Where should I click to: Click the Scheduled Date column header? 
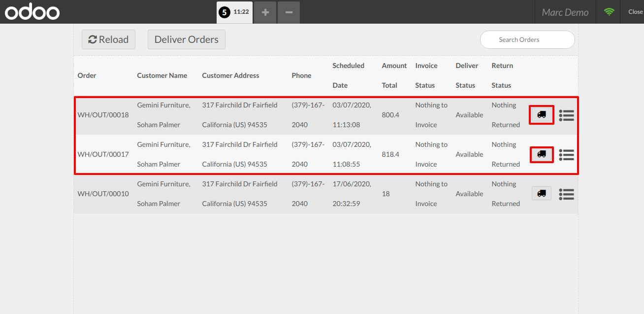coord(348,75)
